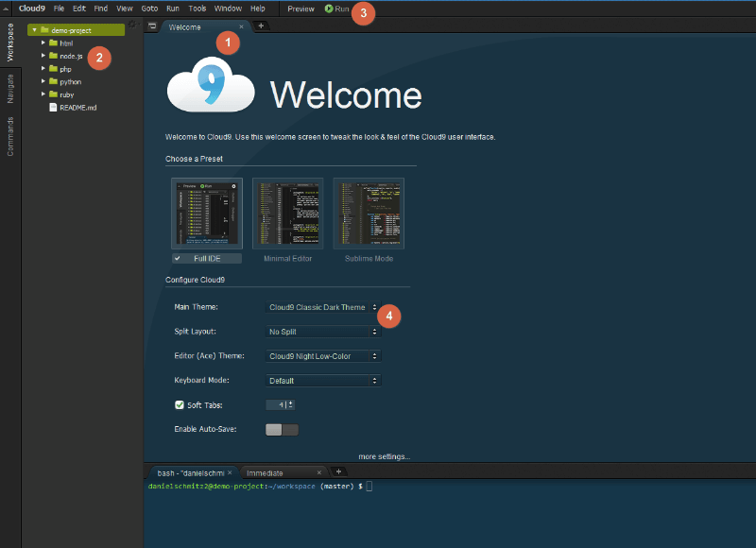Open the Find menu
The width and height of the screenshot is (756, 548).
coord(101,9)
